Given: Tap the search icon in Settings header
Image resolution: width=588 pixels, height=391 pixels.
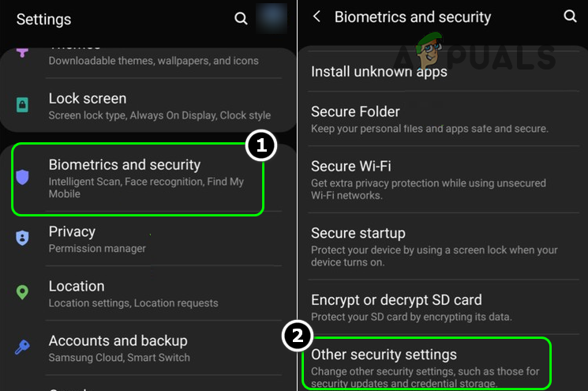Looking at the screenshot, I should tap(241, 18).
